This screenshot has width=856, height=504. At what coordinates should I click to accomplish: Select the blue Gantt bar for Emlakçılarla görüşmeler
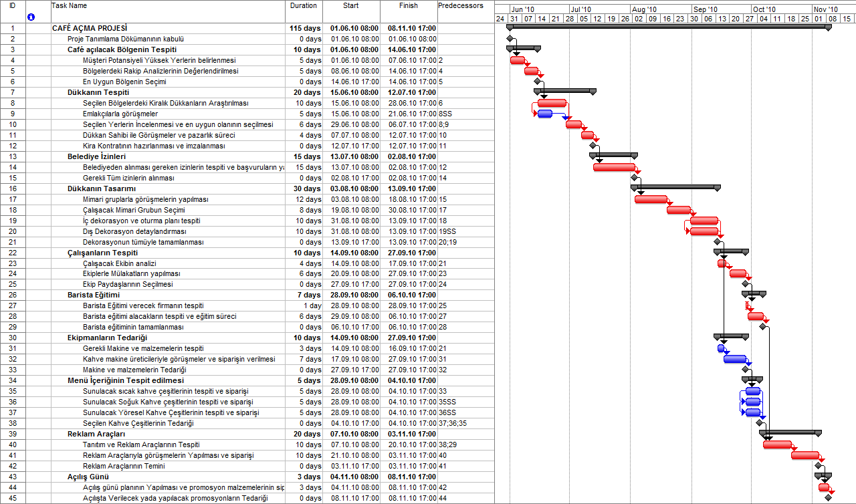click(544, 114)
